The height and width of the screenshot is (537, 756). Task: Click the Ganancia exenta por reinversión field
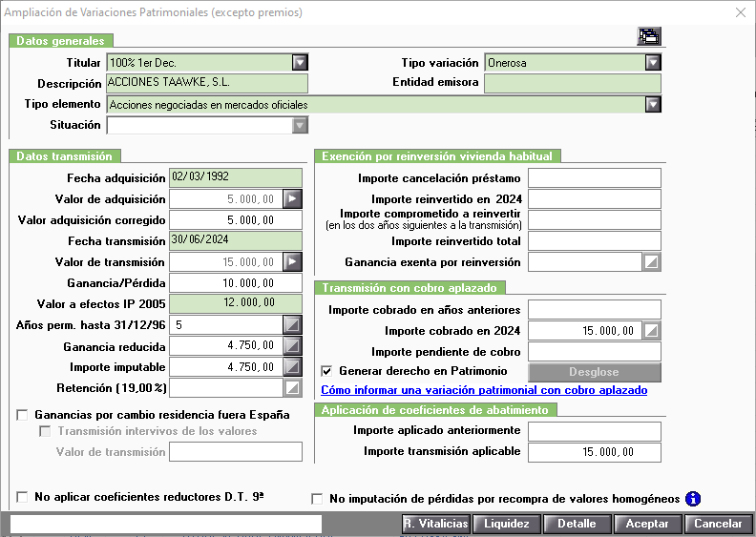click(585, 262)
